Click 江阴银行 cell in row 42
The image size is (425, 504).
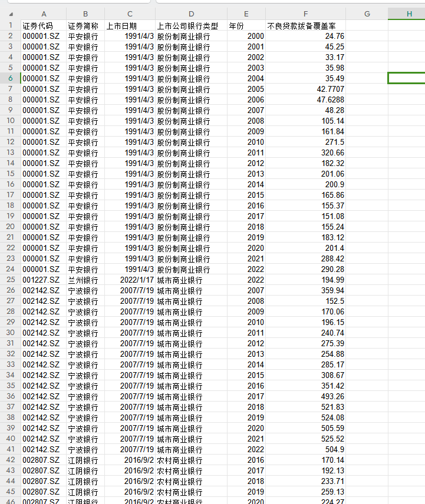point(85,460)
